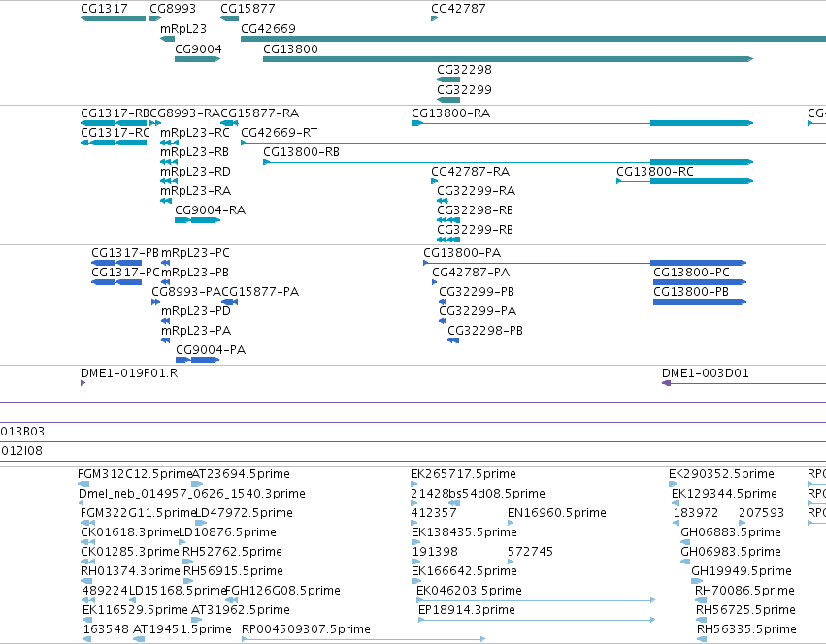
Task: Select protein label mRpL23-PD
Action: click(196, 311)
